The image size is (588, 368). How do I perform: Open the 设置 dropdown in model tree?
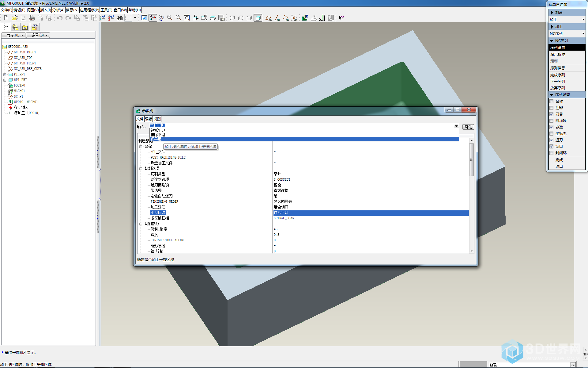tap(38, 35)
